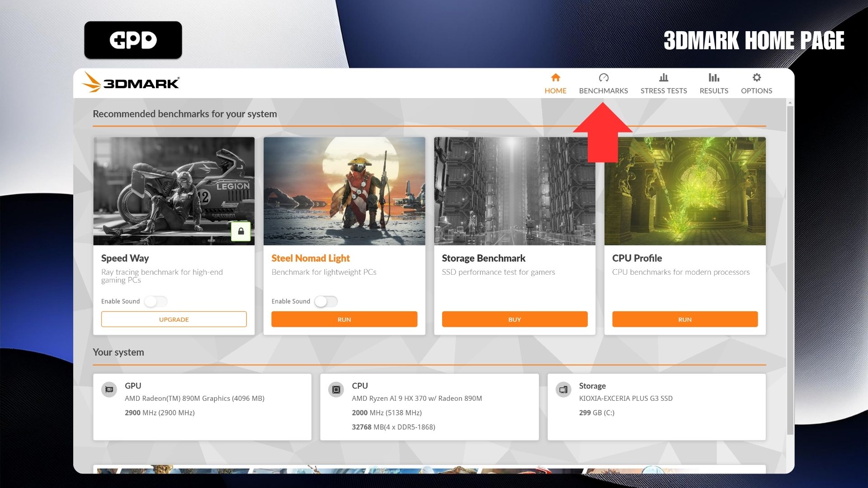Toggle Enable Sound for Speed Way
This screenshot has height=488, width=868.
pyautogui.click(x=156, y=301)
